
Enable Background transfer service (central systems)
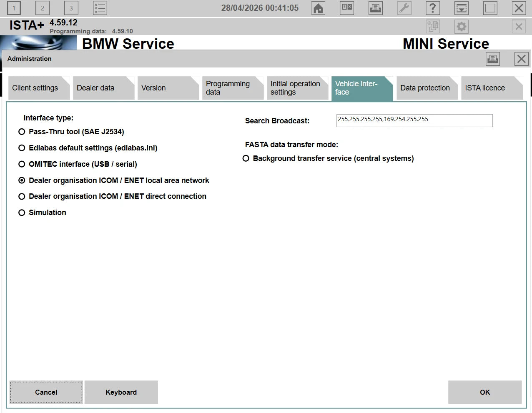[328, 158]
